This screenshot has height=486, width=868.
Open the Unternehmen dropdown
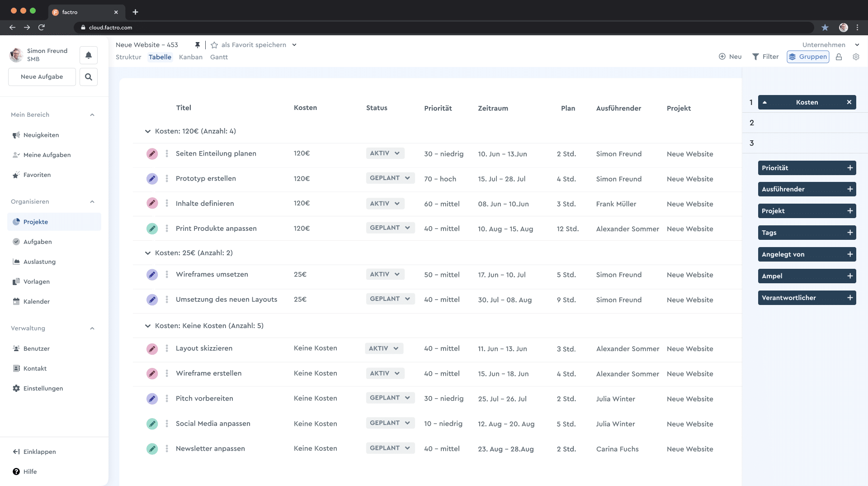point(830,45)
